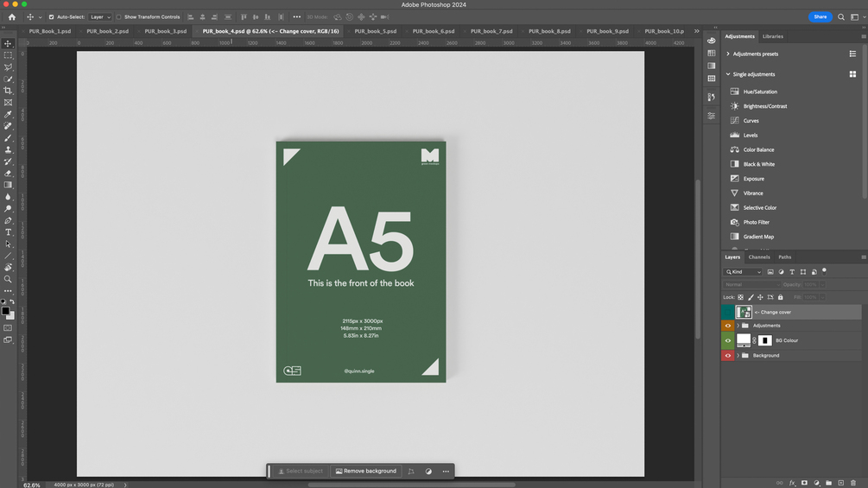Click BG Colour layer mask thumbnail
The width and height of the screenshot is (868, 488).
pyautogui.click(x=765, y=340)
